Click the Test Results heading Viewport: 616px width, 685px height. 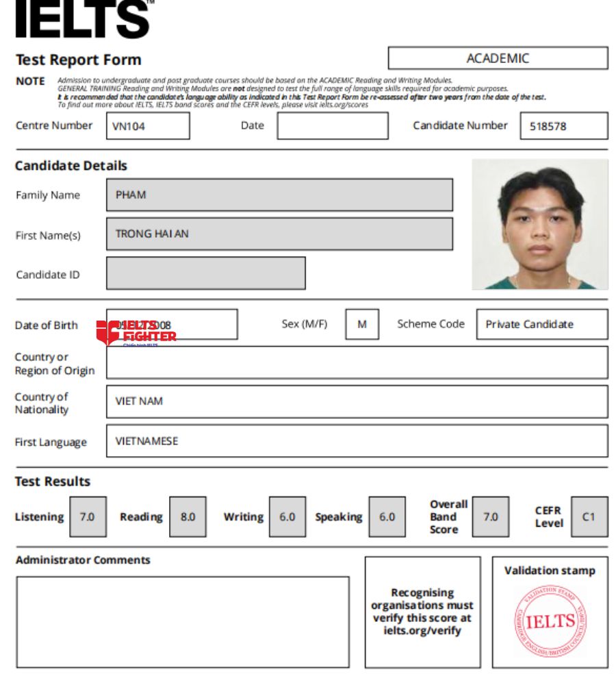[x=53, y=482]
